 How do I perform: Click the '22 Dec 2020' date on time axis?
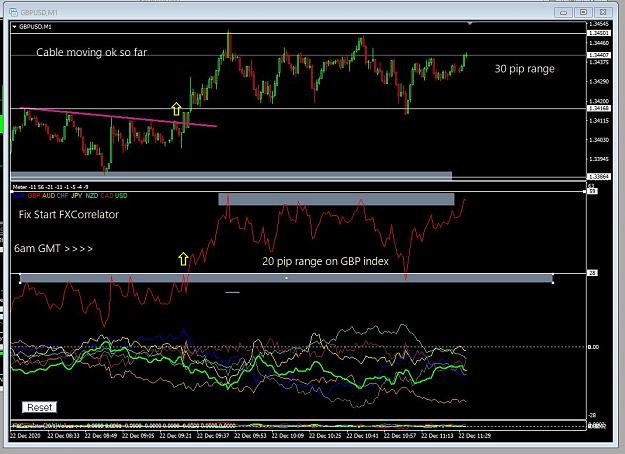26,436
